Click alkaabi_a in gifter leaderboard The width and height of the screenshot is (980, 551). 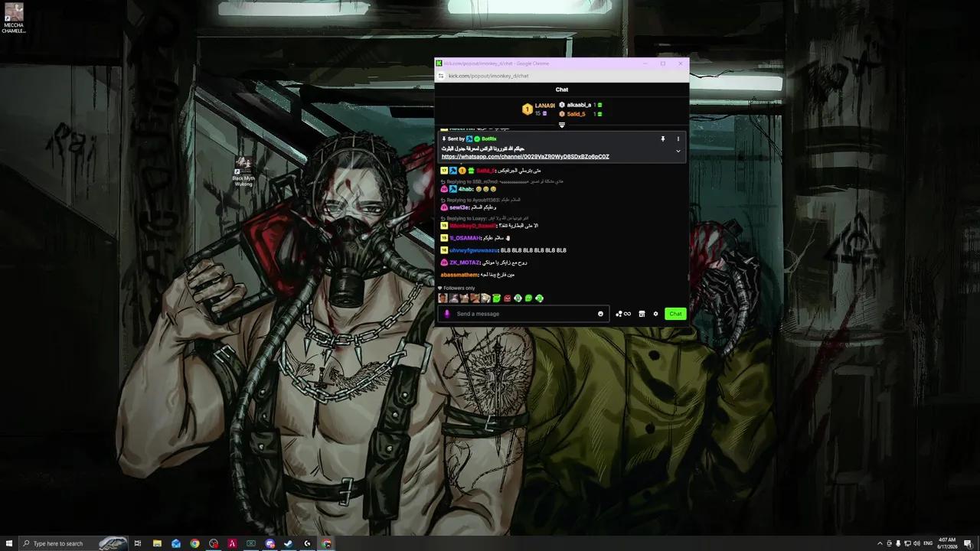579,105
